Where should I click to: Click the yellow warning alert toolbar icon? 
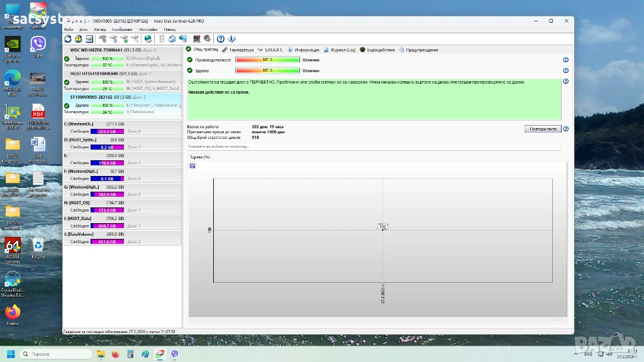[79, 39]
